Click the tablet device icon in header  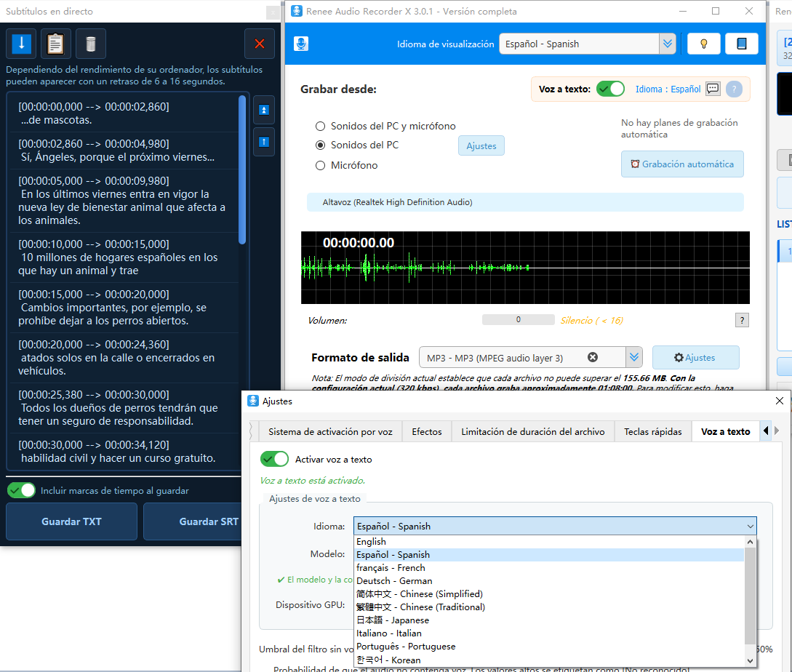click(x=742, y=44)
